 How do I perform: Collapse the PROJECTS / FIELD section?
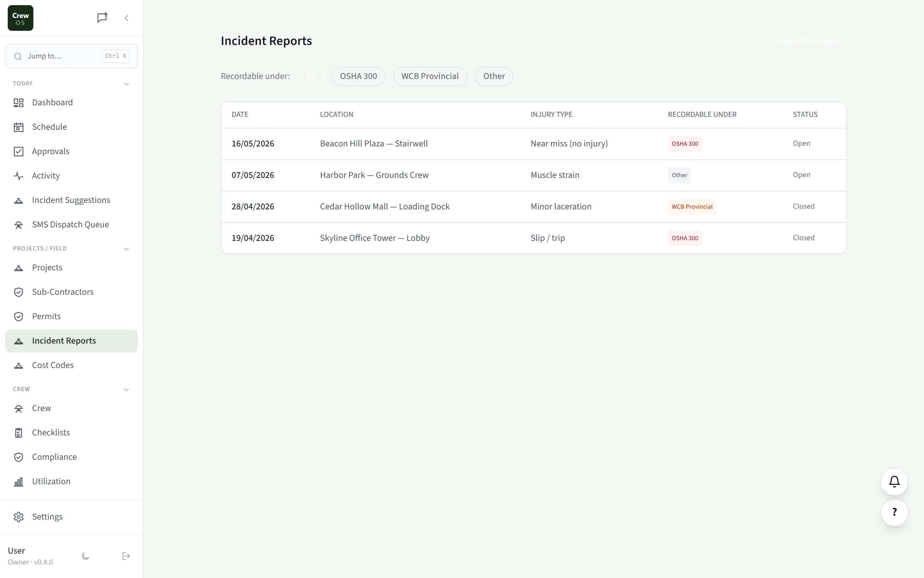point(126,249)
